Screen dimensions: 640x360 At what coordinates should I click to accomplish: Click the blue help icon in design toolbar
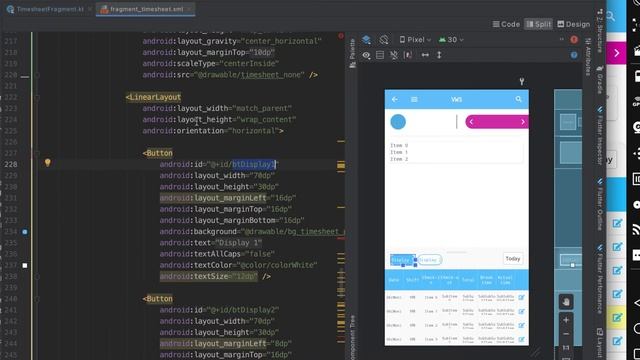click(574, 55)
